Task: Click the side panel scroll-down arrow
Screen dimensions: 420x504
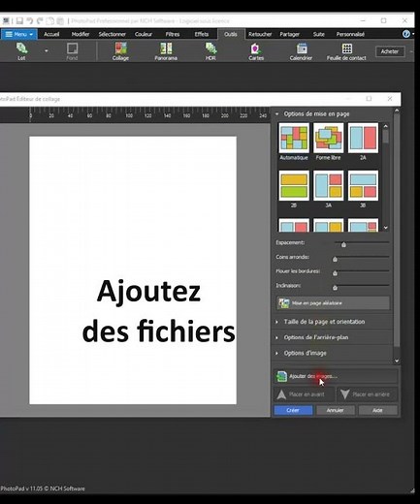Action: (x=397, y=361)
